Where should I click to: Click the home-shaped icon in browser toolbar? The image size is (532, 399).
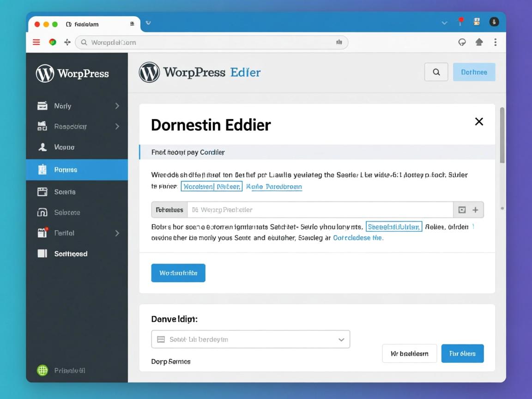pyautogui.click(x=479, y=42)
